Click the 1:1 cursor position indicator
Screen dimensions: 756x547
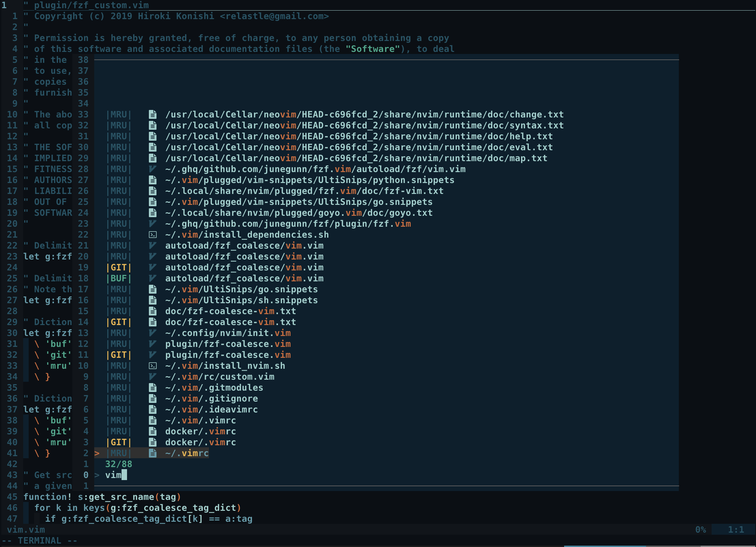[736, 530]
